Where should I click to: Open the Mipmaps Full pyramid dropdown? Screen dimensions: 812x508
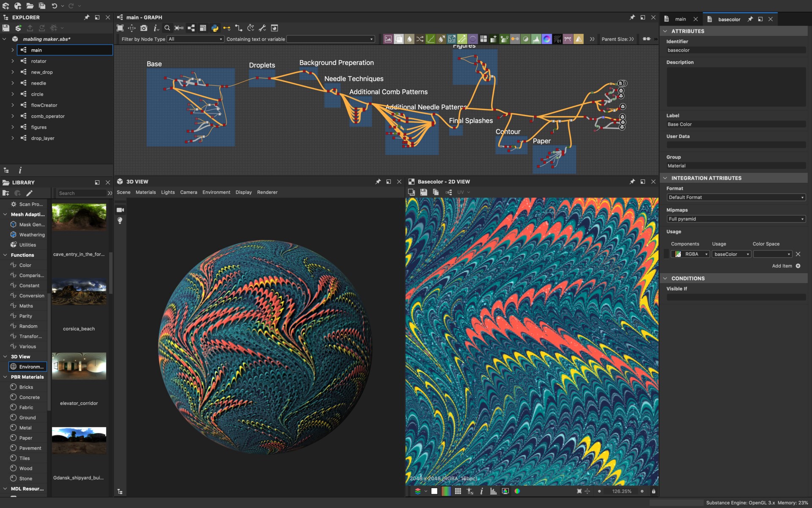[x=735, y=219]
